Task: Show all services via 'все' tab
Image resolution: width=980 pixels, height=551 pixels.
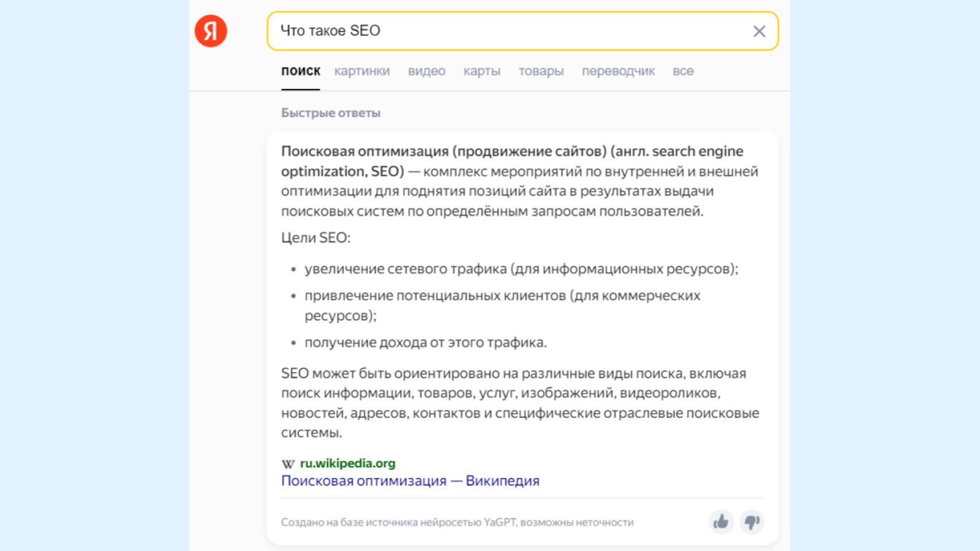Action: (683, 71)
